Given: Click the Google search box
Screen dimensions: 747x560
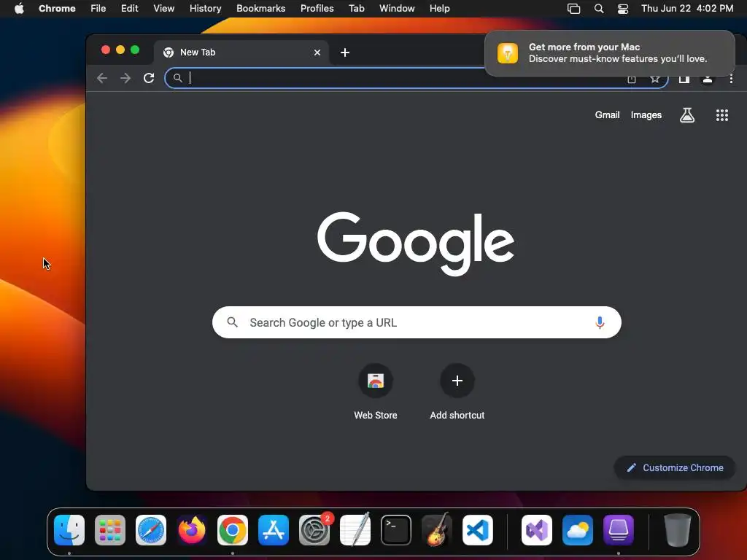Looking at the screenshot, I should [x=417, y=322].
